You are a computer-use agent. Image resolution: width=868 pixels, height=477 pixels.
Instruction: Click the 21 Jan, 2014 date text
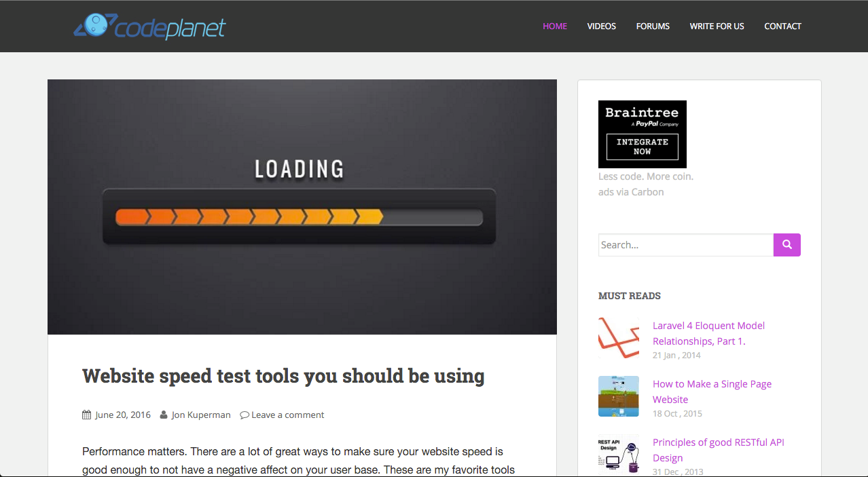pyautogui.click(x=676, y=356)
